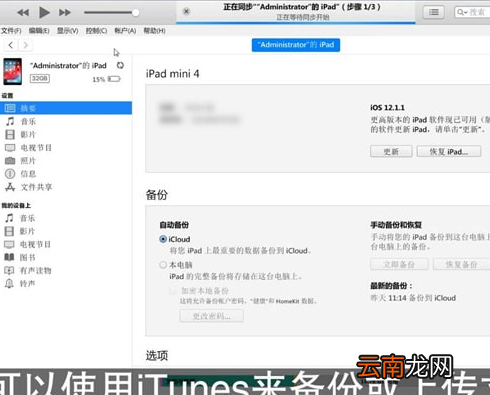Click the 恢复备份 button

[x=462, y=265]
